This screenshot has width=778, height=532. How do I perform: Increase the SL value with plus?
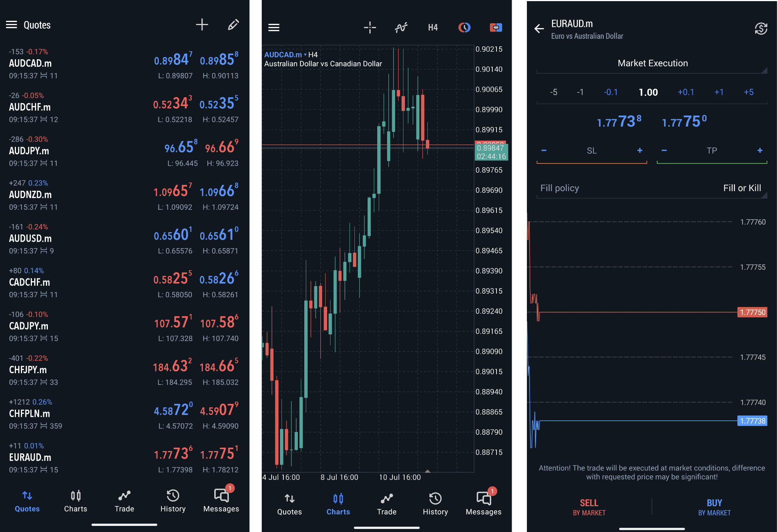640,150
